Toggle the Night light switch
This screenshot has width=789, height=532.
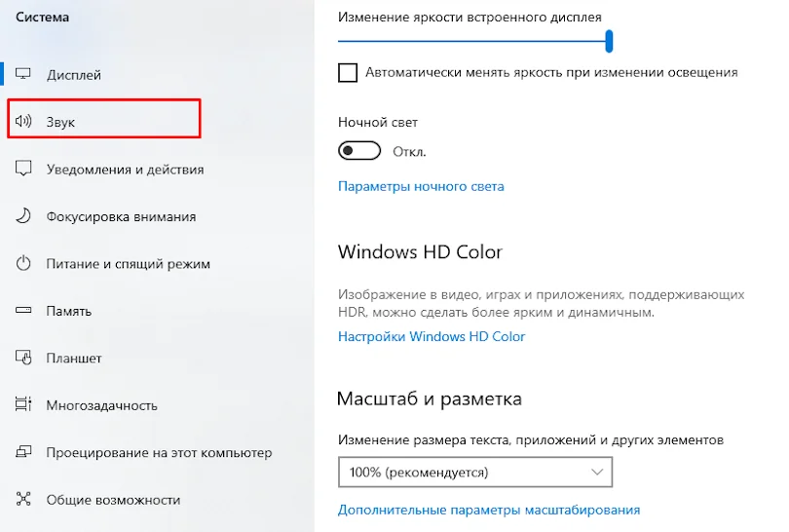(x=359, y=151)
